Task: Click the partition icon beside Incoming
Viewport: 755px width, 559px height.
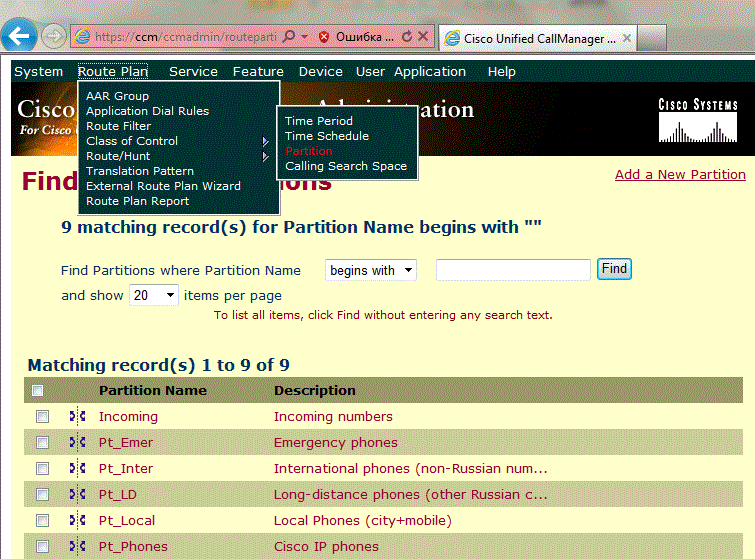Action: click(x=77, y=416)
